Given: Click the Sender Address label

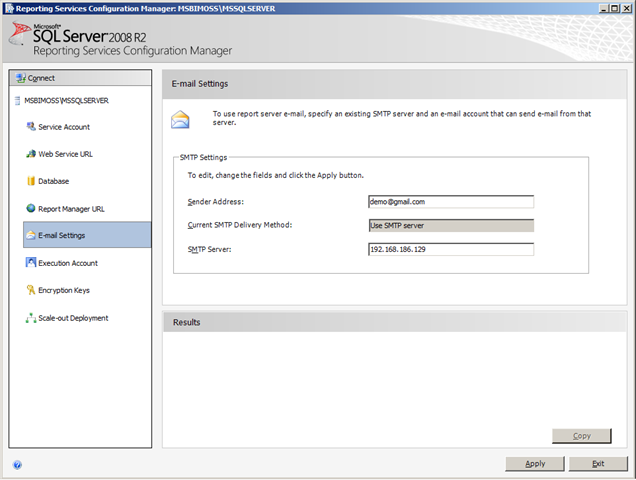Looking at the screenshot, I should coord(215,202).
